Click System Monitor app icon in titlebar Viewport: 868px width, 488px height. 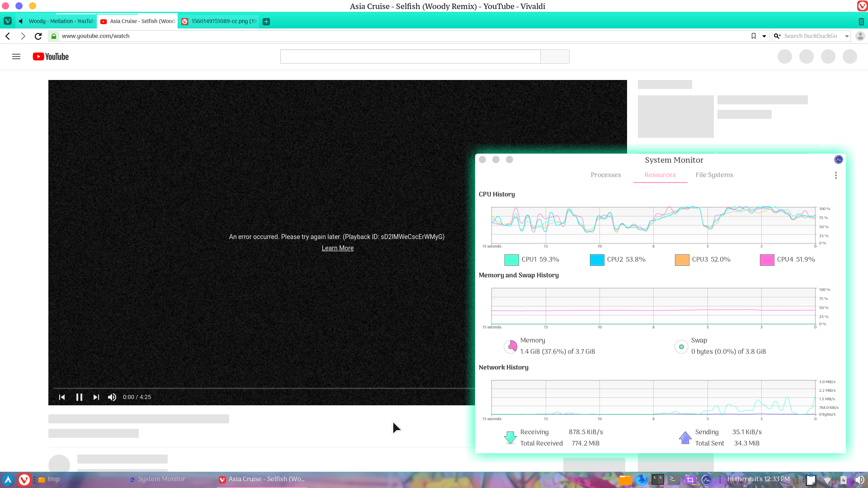pyautogui.click(x=839, y=160)
